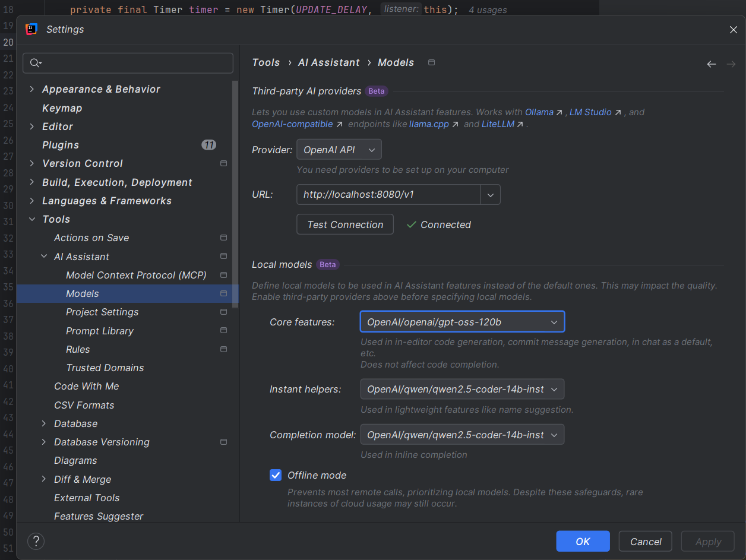Click the Test Connection button
The width and height of the screenshot is (746, 560).
coord(345,224)
